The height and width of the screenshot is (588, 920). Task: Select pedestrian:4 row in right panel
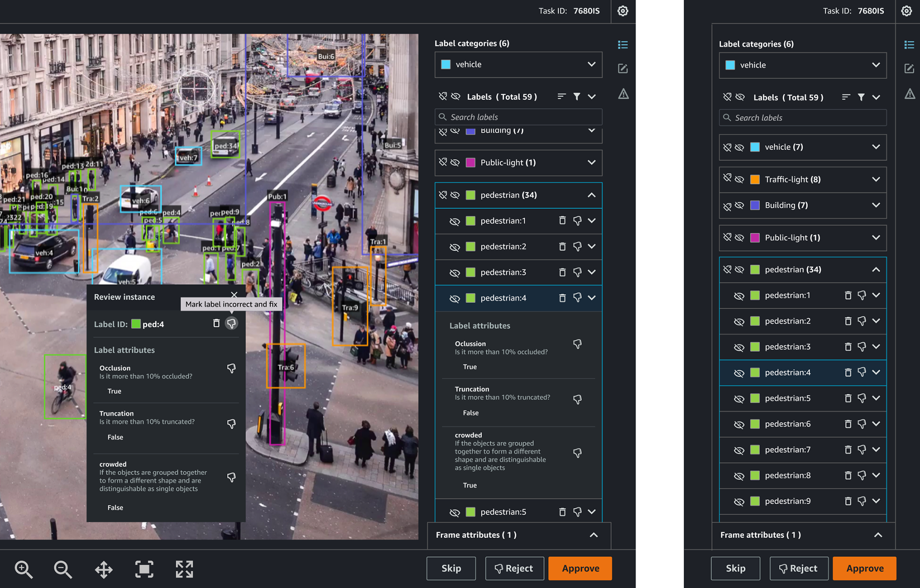click(803, 372)
